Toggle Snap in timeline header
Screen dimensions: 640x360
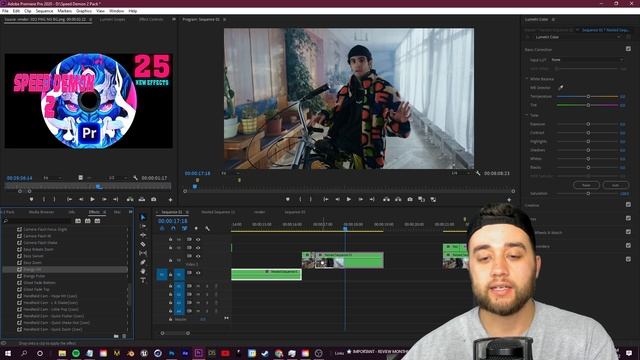(x=173, y=229)
